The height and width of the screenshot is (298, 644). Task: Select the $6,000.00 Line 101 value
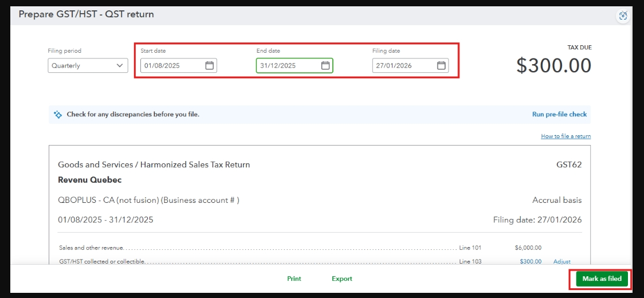[528, 248]
